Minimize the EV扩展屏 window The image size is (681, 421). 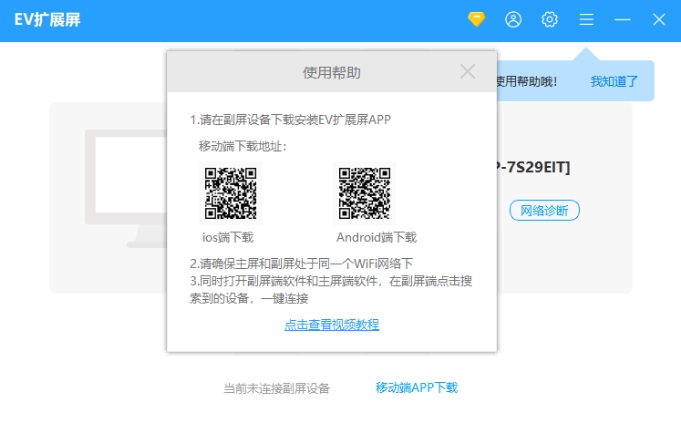[x=622, y=20]
